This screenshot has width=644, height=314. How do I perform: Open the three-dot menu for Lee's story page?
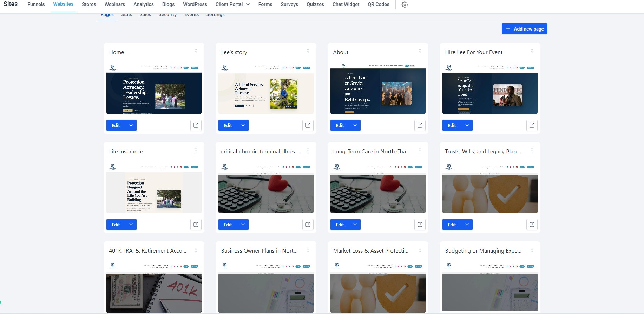pos(308,51)
